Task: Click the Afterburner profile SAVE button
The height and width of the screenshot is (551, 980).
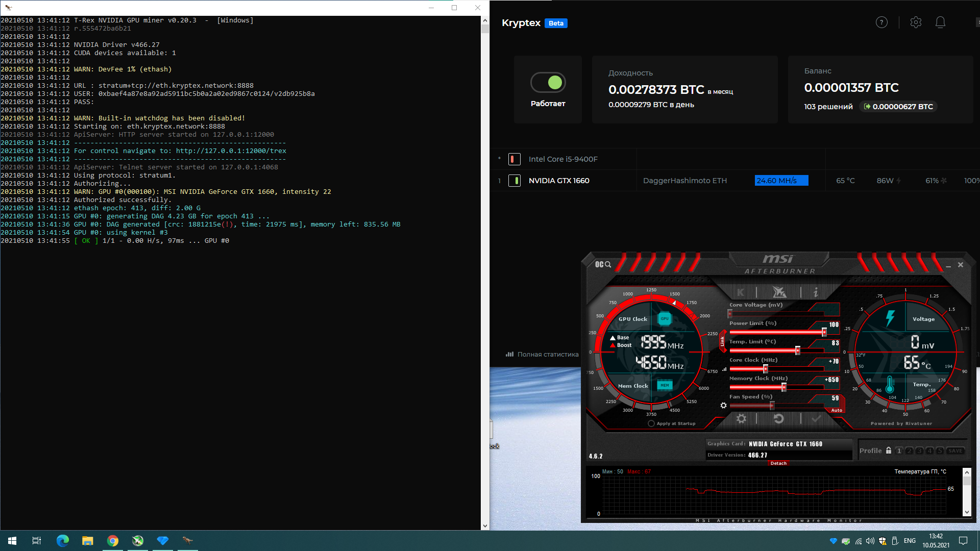Action: (x=955, y=450)
